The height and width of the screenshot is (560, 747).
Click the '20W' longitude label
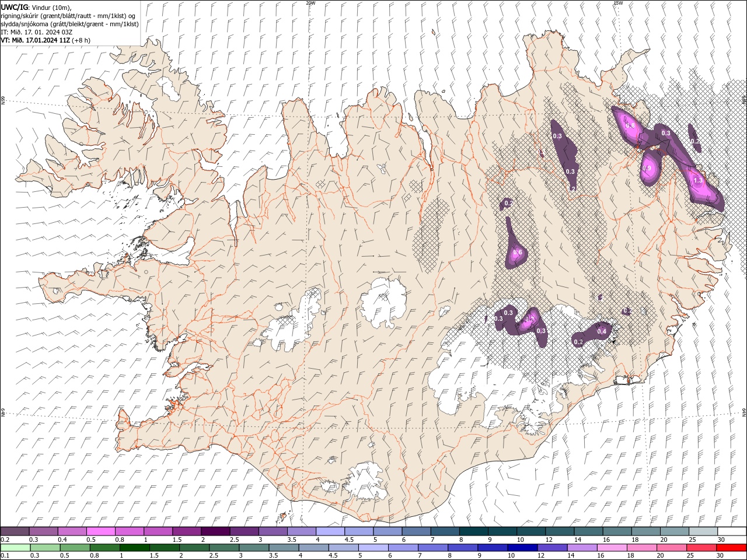pyautogui.click(x=310, y=3)
